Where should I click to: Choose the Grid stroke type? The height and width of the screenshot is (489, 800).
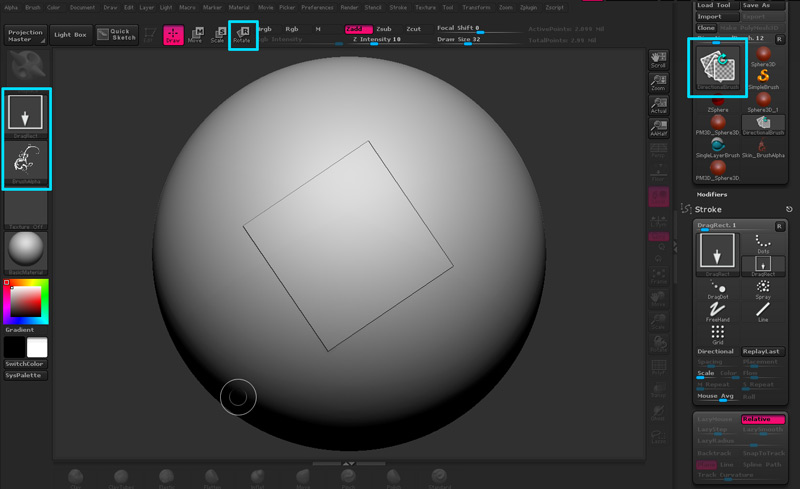pyautogui.click(x=718, y=335)
